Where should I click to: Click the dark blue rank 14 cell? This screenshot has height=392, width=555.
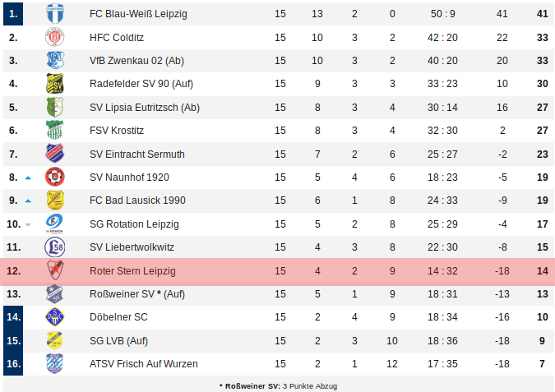pyautogui.click(x=14, y=317)
